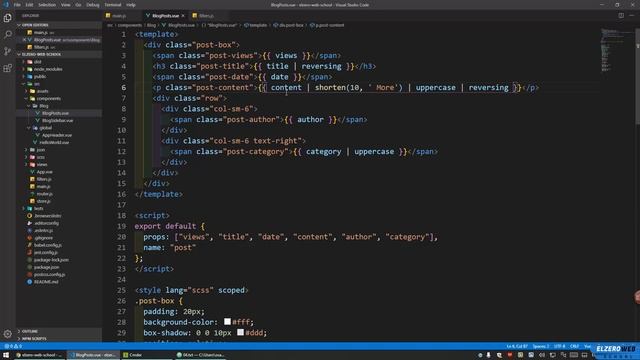640x360 pixels.
Task: Open the Edit menu
Action: (29, 5)
